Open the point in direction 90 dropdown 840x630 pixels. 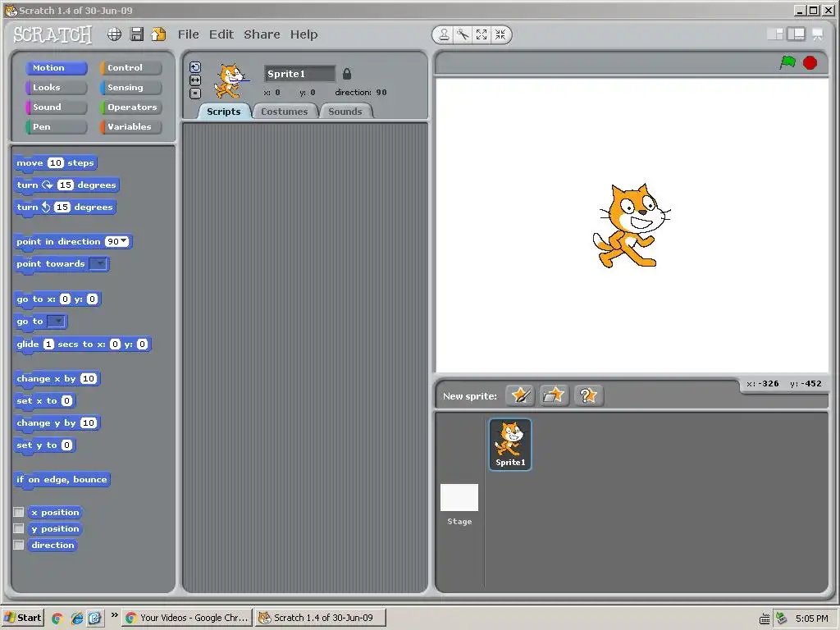[x=125, y=241]
